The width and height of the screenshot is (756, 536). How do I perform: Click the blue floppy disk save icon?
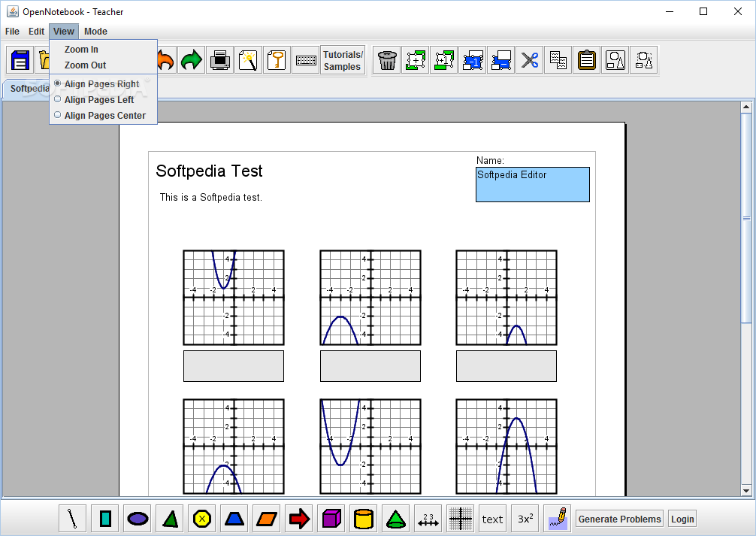(20, 60)
